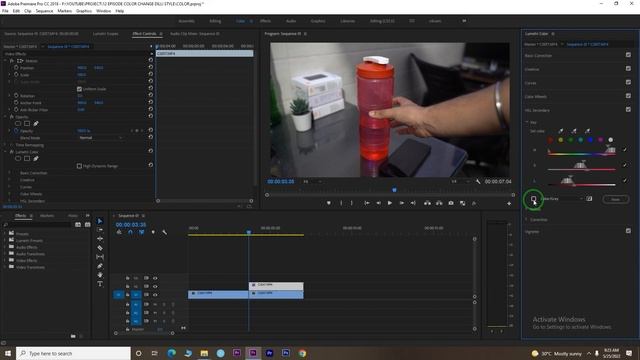The width and height of the screenshot is (640, 360).
Task: Open the Markers tab beside Effects
Action: tap(47, 216)
